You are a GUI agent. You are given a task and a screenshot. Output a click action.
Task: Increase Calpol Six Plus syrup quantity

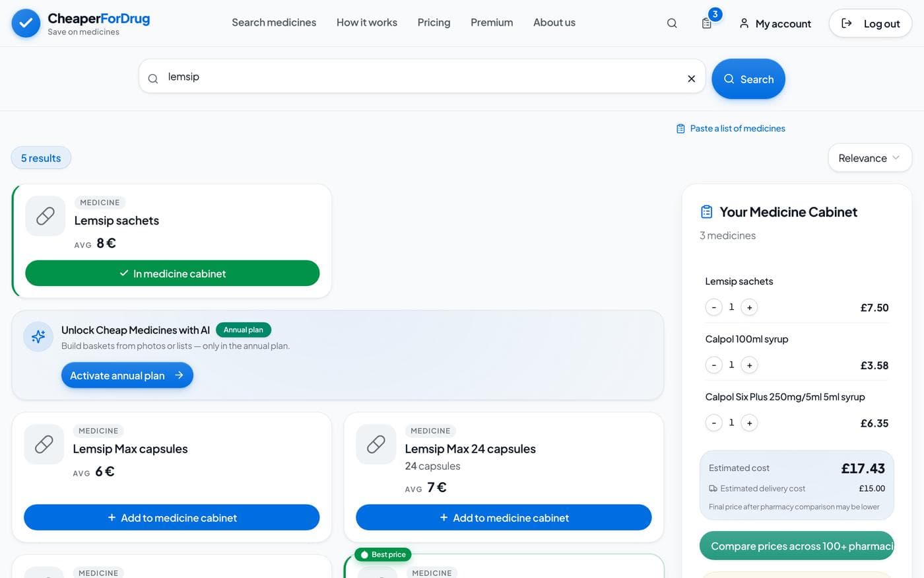749,423
